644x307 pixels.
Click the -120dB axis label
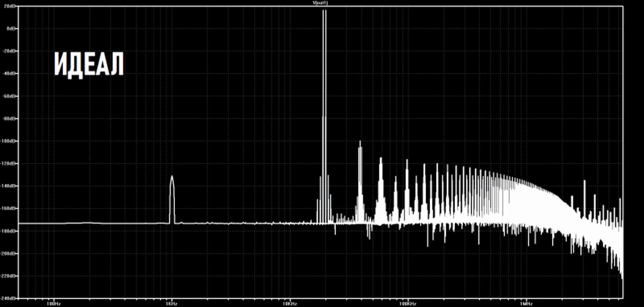[9, 164]
